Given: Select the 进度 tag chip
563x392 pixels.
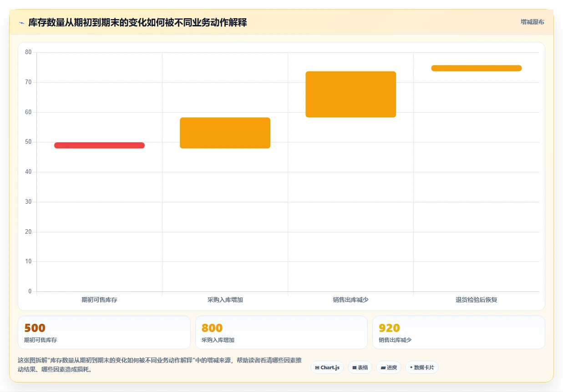Looking at the screenshot, I should [x=389, y=367].
